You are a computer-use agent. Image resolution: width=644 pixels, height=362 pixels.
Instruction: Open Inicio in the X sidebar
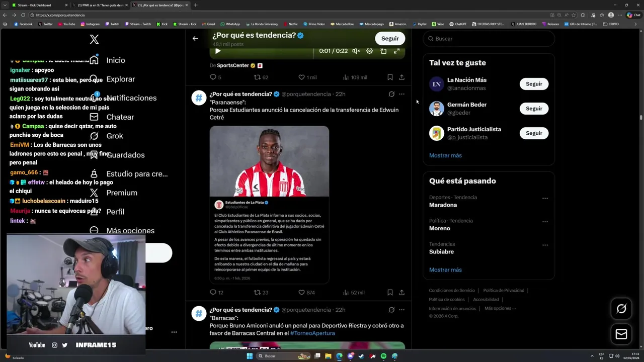pyautogui.click(x=107, y=60)
